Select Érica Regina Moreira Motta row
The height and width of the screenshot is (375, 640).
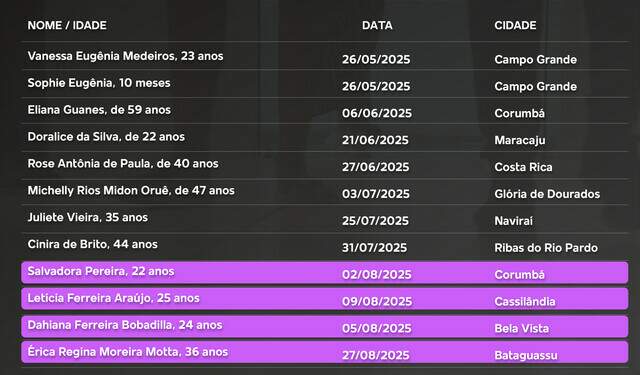(325, 353)
